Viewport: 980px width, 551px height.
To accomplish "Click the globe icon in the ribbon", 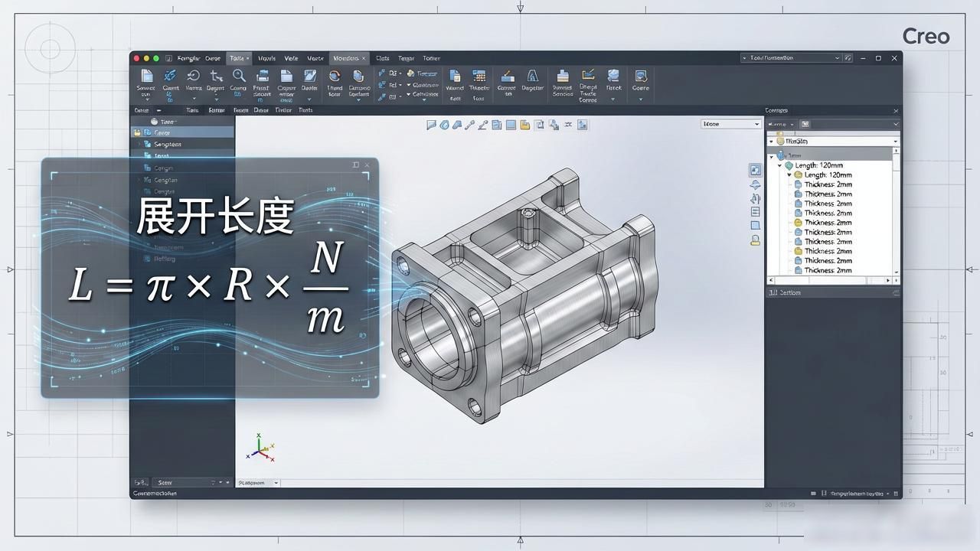I will tap(613, 75).
